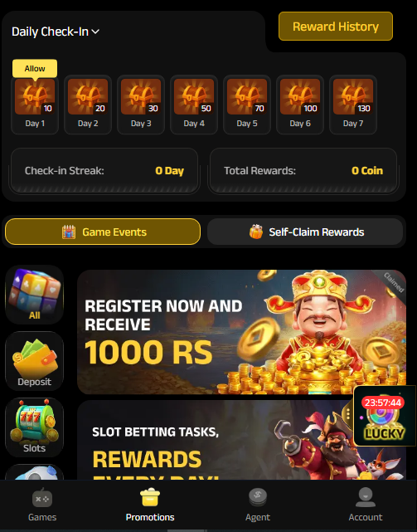Choose the All category cube icon
417x532 pixels.
34,294
